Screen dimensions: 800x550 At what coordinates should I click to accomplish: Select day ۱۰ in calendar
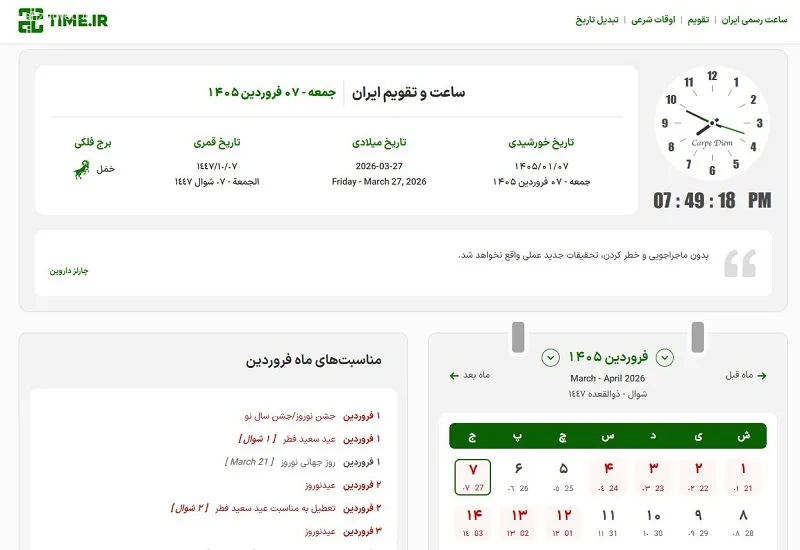tap(653, 522)
